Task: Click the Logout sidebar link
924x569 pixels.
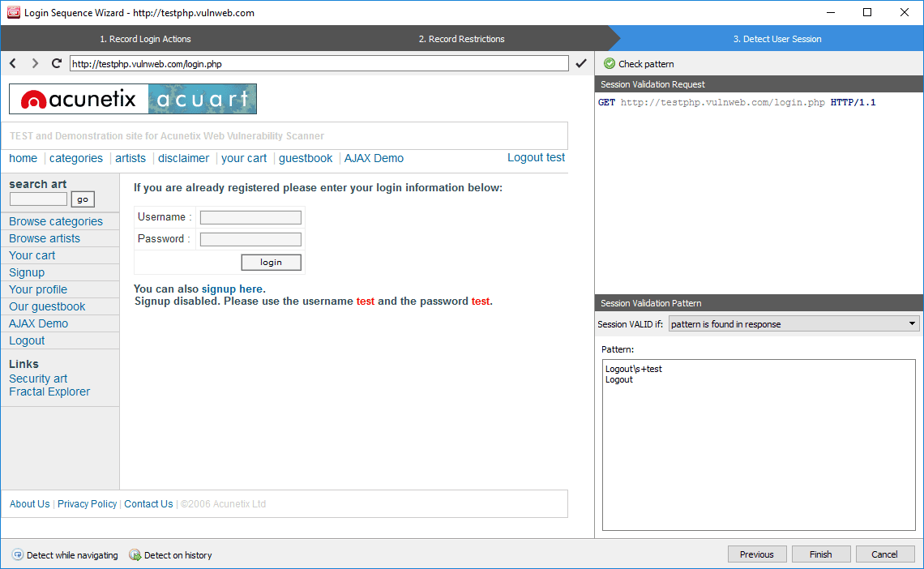Action: (x=27, y=341)
